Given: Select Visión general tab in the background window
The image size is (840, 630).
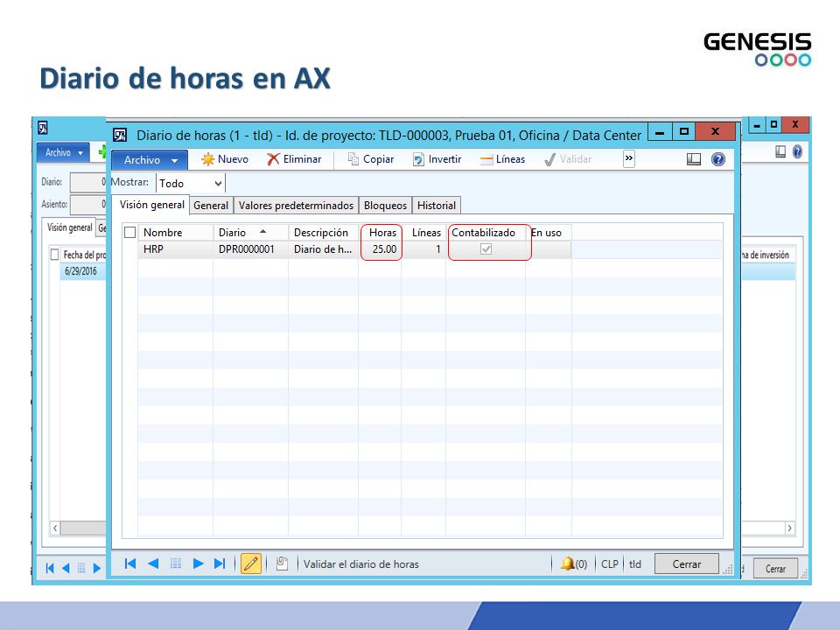Looking at the screenshot, I should (69, 227).
